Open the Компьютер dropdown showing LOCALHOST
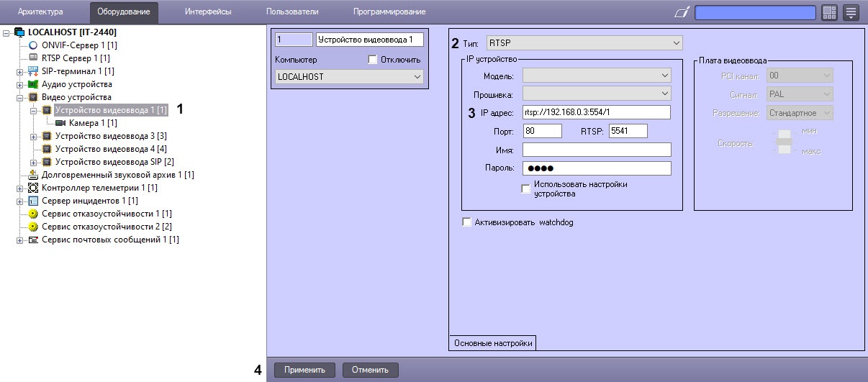Image resolution: width=868 pixels, height=382 pixels. 349,76
